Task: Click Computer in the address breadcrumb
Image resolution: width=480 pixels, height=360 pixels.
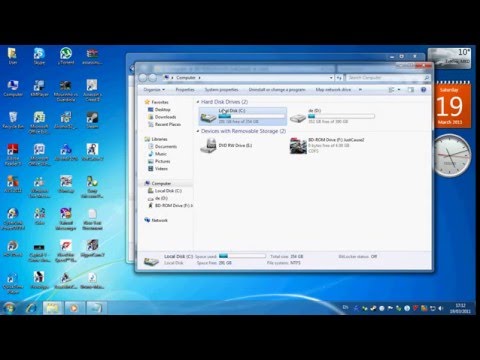Action: (x=186, y=78)
